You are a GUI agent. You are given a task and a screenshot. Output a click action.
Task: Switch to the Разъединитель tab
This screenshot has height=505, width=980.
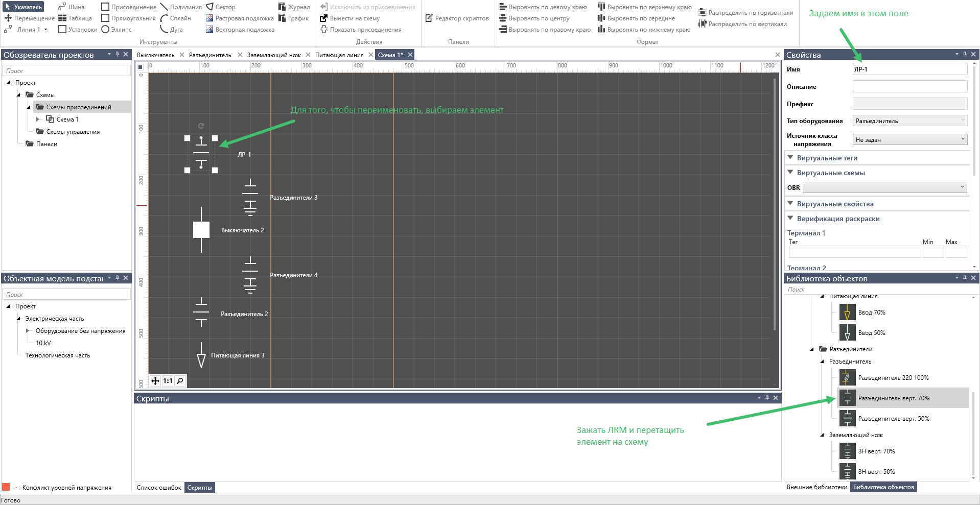[x=210, y=55]
